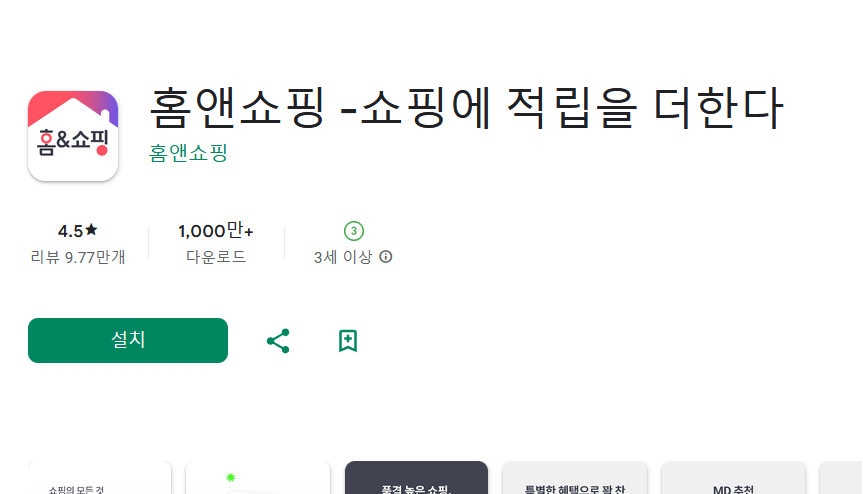Click the 홈&쇼핑 app icon
The image size is (863, 494).
click(x=73, y=136)
